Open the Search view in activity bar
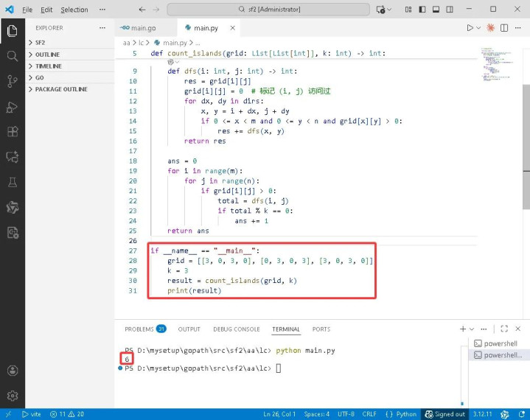The image size is (530, 420). tap(12, 56)
